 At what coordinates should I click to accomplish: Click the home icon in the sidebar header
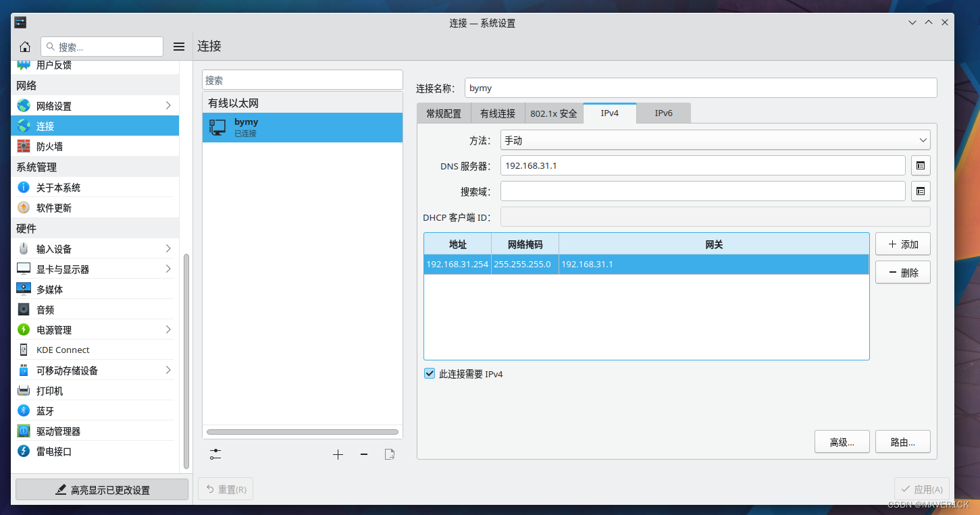click(25, 47)
